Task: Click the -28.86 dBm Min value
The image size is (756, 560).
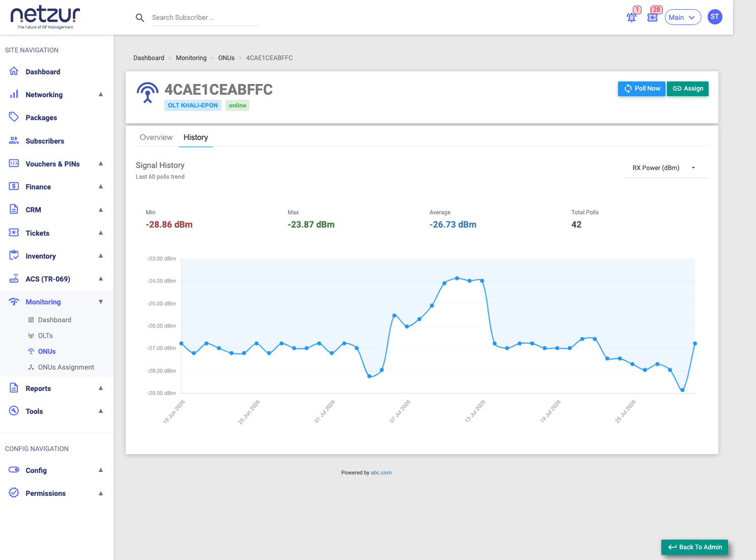Action: coord(169,225)
